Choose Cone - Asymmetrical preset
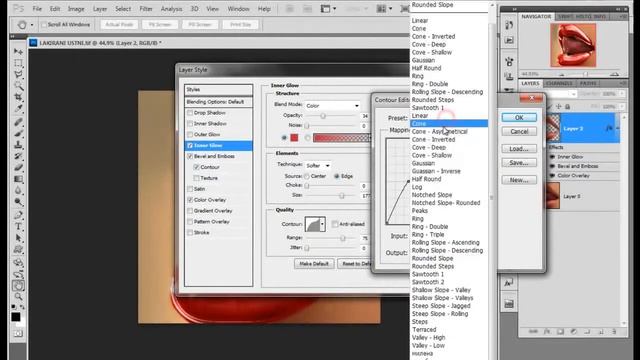The width and height of the screenshot is (640, 360). [x=439, y=131]
